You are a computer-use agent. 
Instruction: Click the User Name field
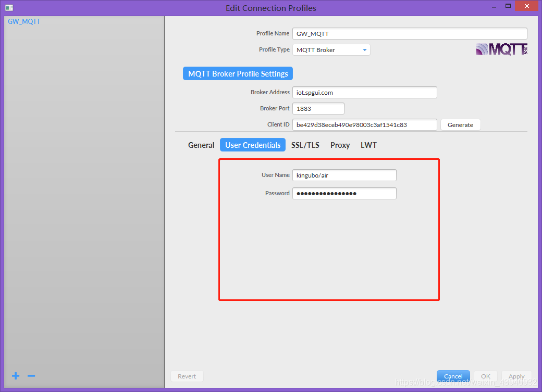344,175
